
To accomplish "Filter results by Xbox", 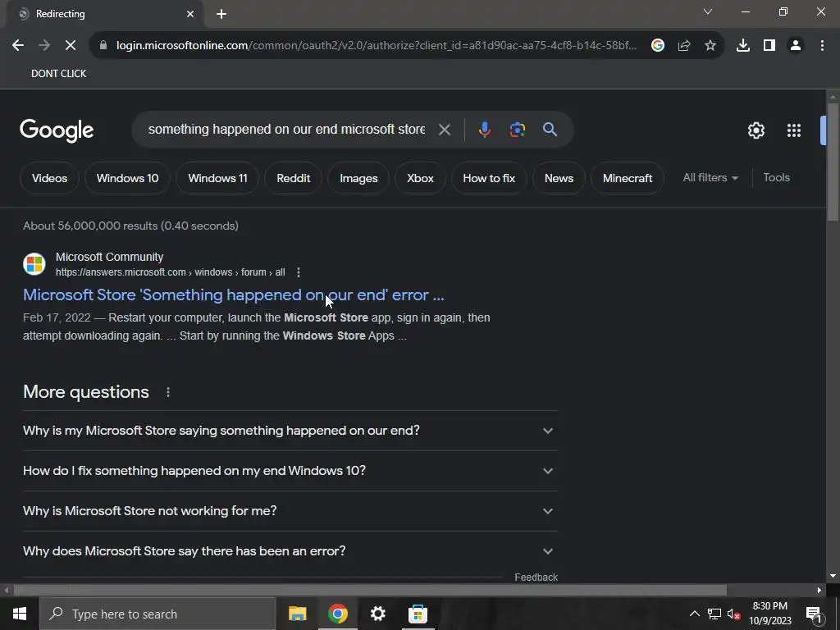I will pyautogui.click(x=420, y=178).
